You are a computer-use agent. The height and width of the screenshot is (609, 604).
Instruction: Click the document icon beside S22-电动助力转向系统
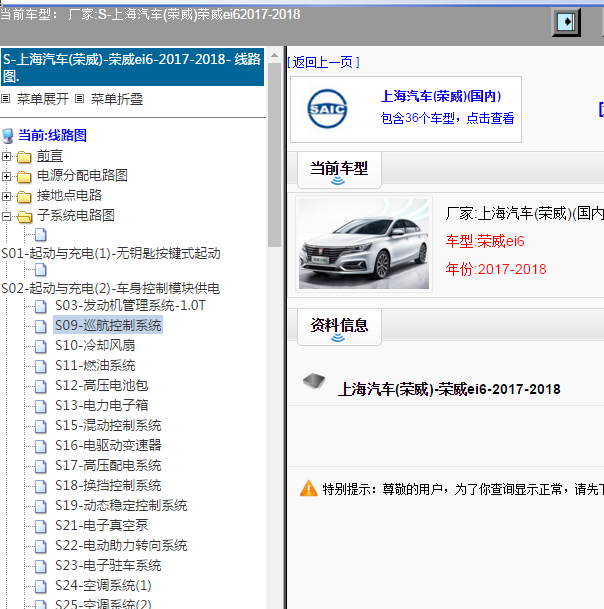(x=40, y=546)
